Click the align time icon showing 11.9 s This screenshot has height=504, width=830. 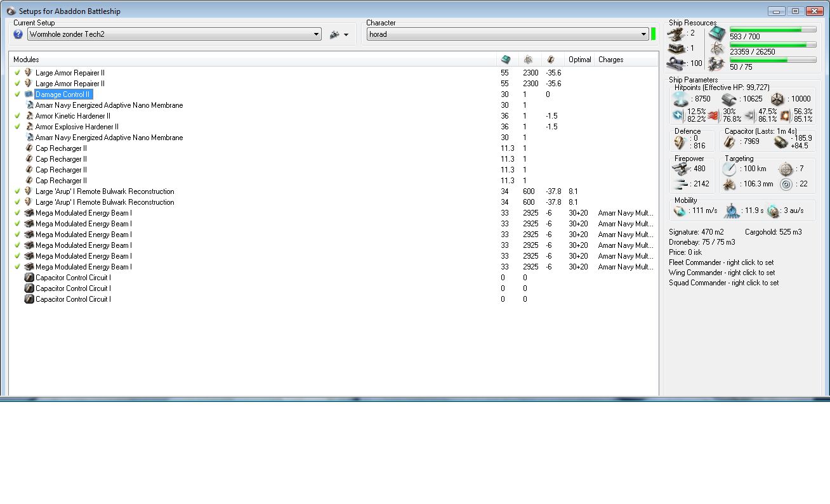731,210
